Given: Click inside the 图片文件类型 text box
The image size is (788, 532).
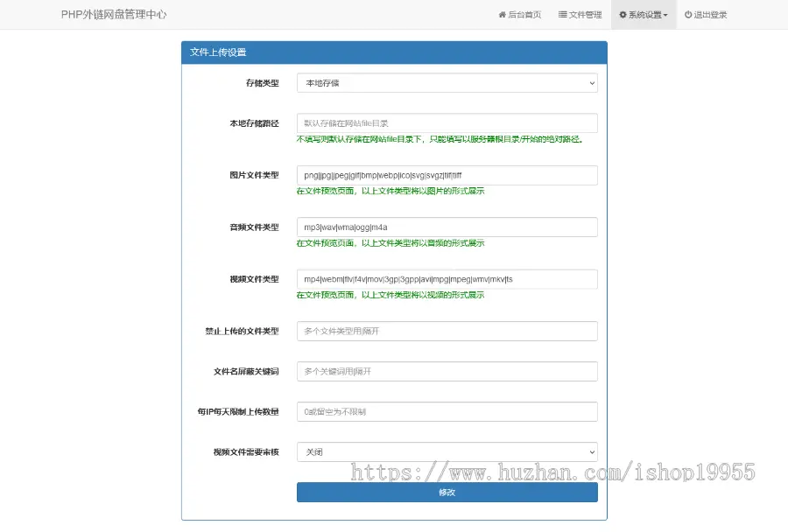Looking at the screenshot, I should 447,175.
